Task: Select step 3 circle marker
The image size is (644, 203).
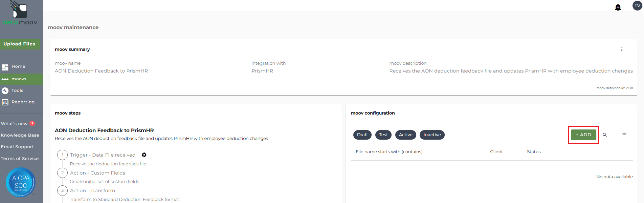Action: [62, 190]
